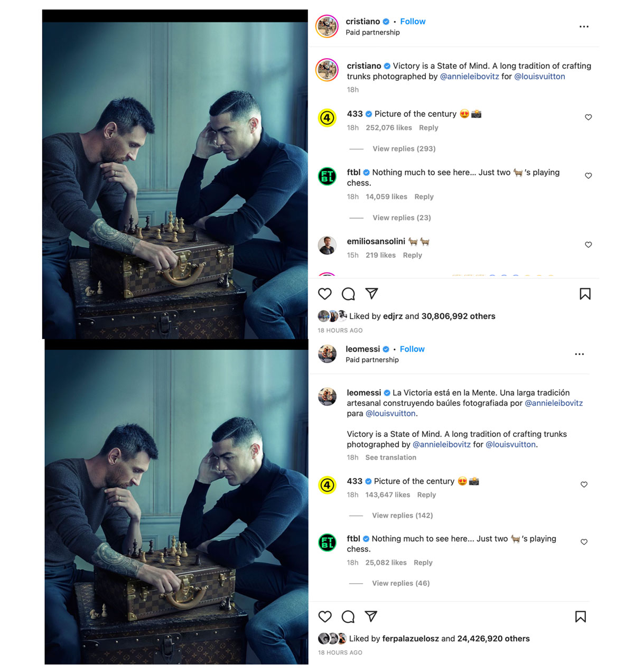
Task: Share the leomessi post via paper plane
Action: click(x=371, y=616)
